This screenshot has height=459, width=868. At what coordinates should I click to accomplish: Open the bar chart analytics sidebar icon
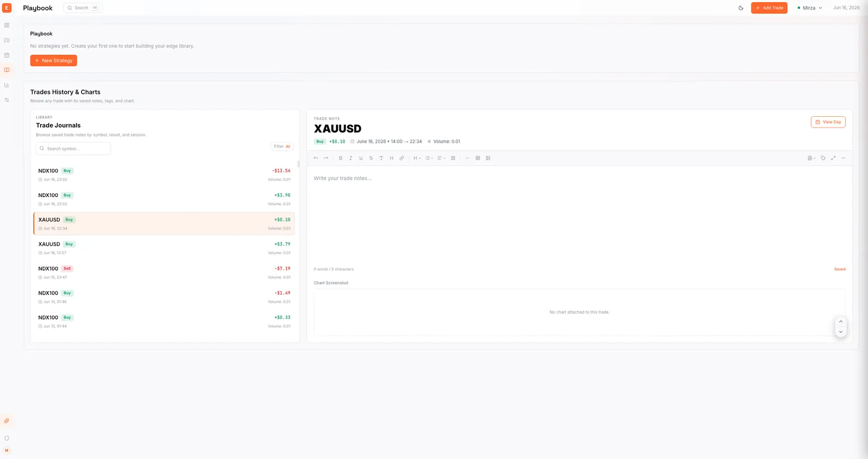point(7,85)
